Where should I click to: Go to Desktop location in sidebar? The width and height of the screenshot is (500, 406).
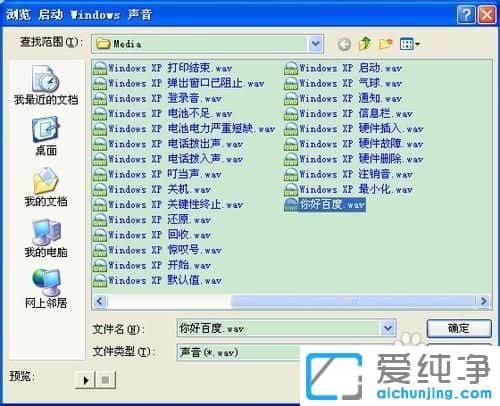click(x=46, y=136)
